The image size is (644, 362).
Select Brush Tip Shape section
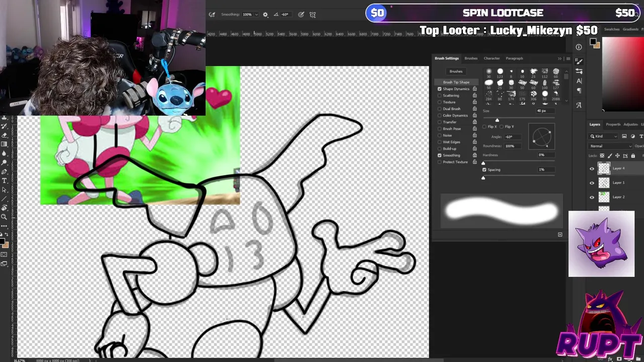pyautogui.click(x=456, y=82)
